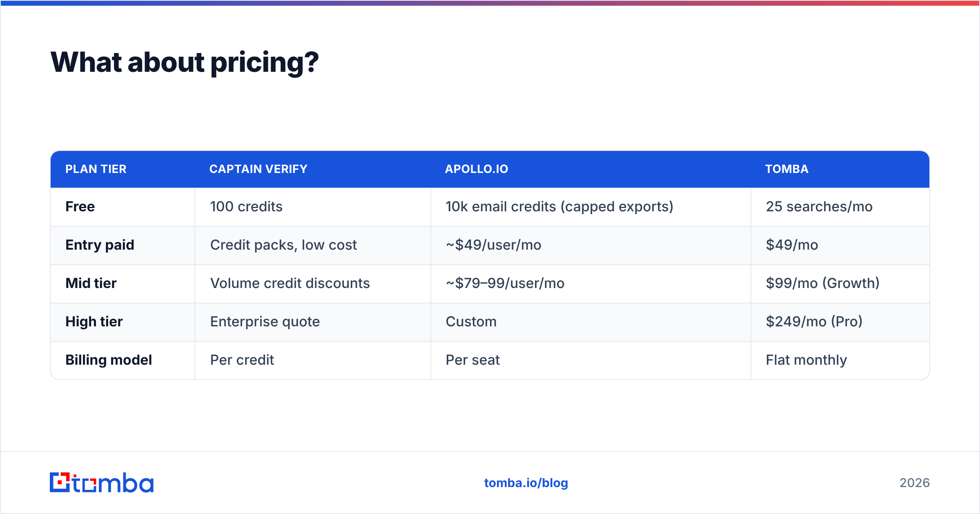980x514 pixels.
Task: Click Tomba's '$49/mo' cell
Action: [840, 245]
